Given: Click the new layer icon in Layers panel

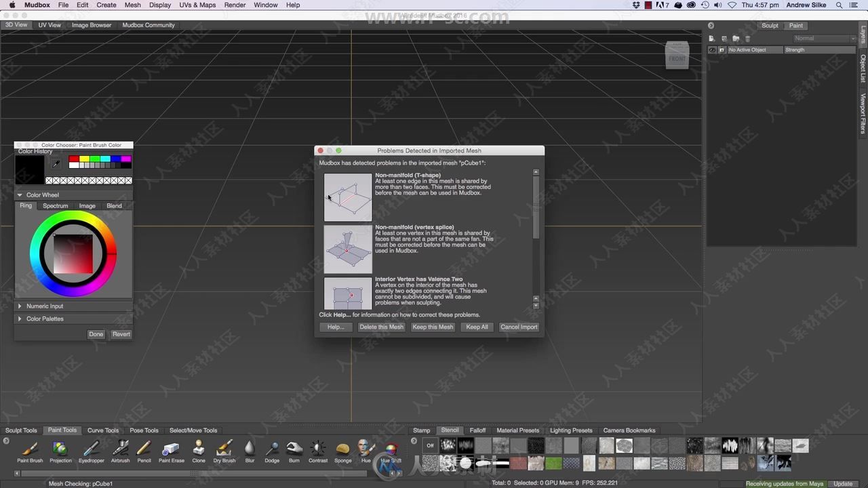Looking at the screenshot, I should [x=711, y=39].
